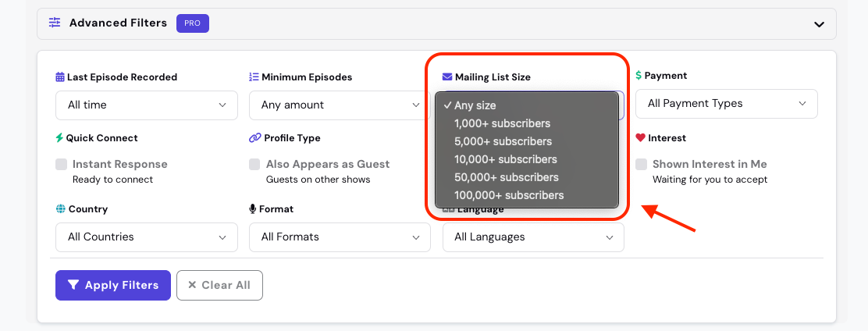Click the Last Episode Recorded label
The width and height of the screenshot is (868, 331).
coord(123,77)
